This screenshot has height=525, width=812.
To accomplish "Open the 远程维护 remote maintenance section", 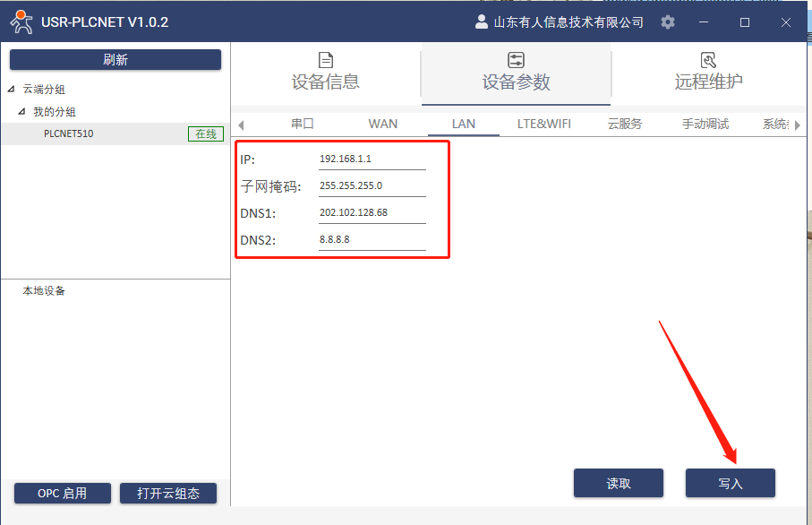I will [x=708, y=72].
